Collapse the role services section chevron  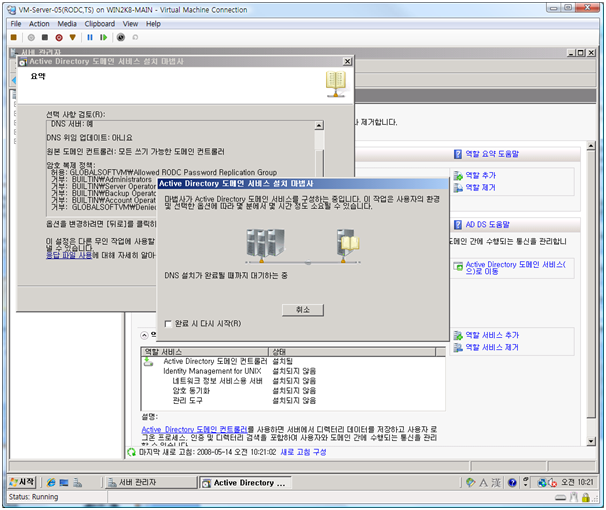[144, 335]
